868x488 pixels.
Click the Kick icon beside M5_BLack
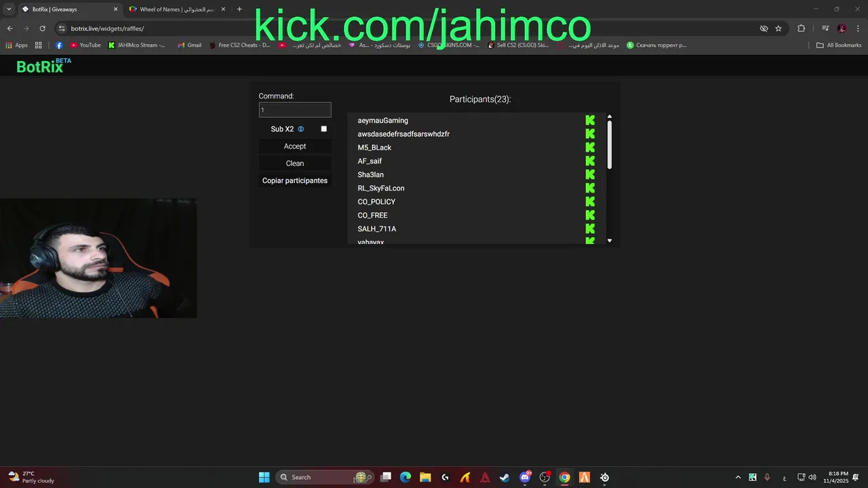tap(590, 148)
